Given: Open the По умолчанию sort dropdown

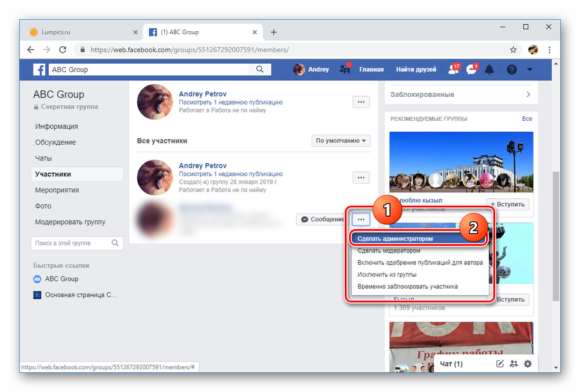Looking at the screenshot, I should [341, 141].
